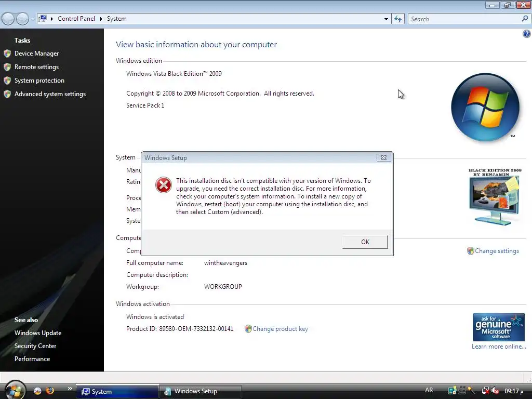The height and width of the screenshot is (399, 532).
Task: Click the first colorful tray icon
Action: click(453, 391)
